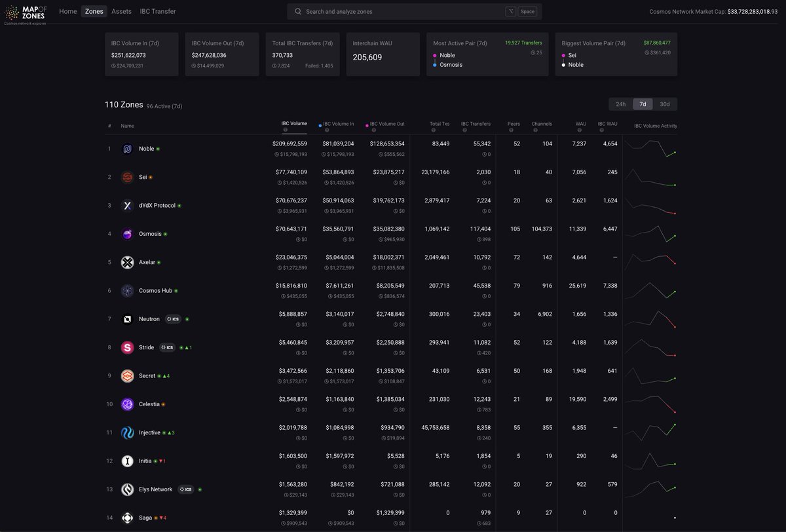The image size is (786, 532).
Task: Open Noble's IBC volume activity sparkline
Action: tap(650, 149)
